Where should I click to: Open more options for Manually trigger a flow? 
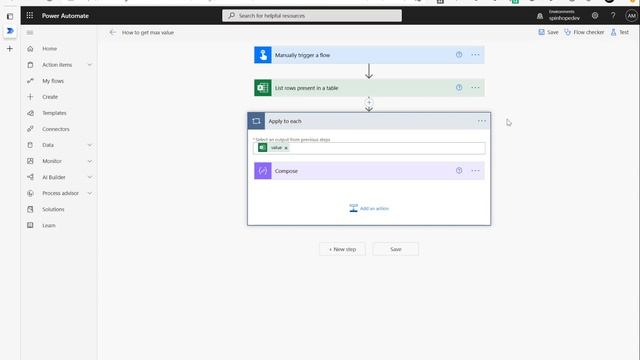pos(476,55)
